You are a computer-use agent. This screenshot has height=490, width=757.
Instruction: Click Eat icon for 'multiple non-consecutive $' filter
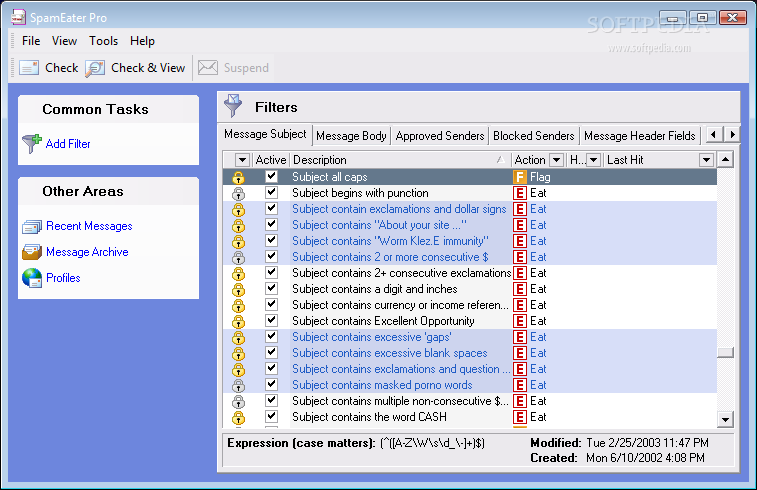(519, 401)
